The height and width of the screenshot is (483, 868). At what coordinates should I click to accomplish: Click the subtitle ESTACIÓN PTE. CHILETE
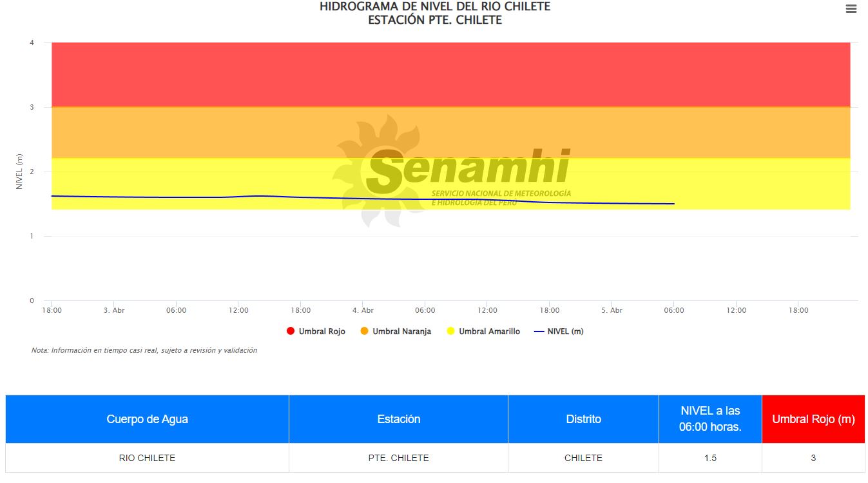click(x=435, y=20)
